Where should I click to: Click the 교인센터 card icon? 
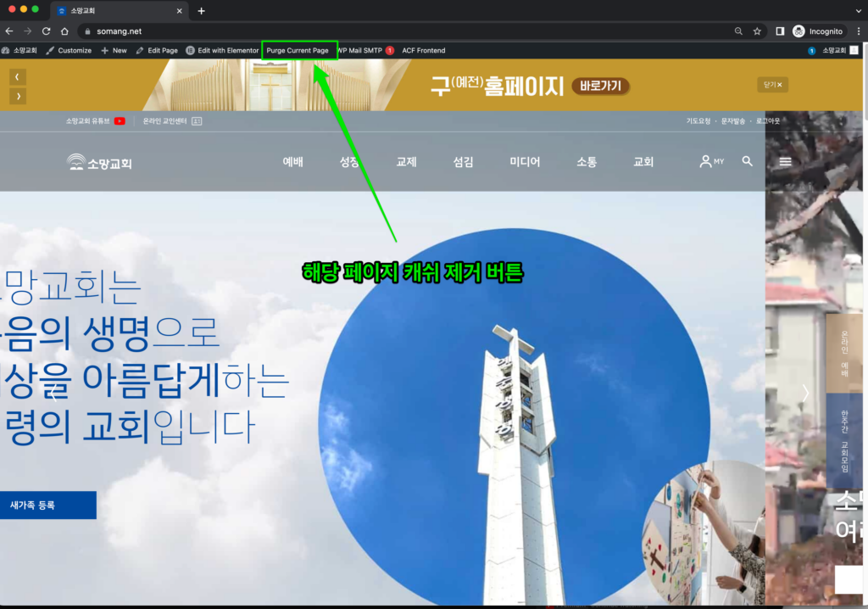pos(197,120)
